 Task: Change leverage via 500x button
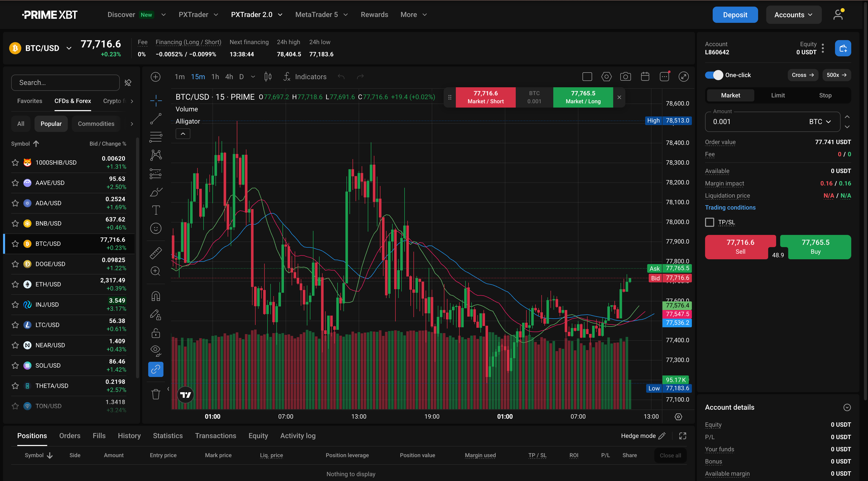(x=836, y=75)
